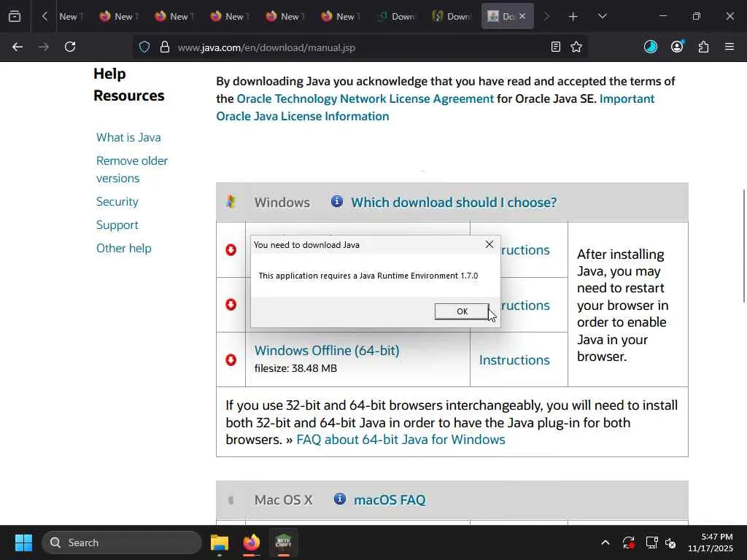This screenshot has width=747, height=560.
Task: Download Windows Offline (64-bit)
Action: tap(327, 351)
